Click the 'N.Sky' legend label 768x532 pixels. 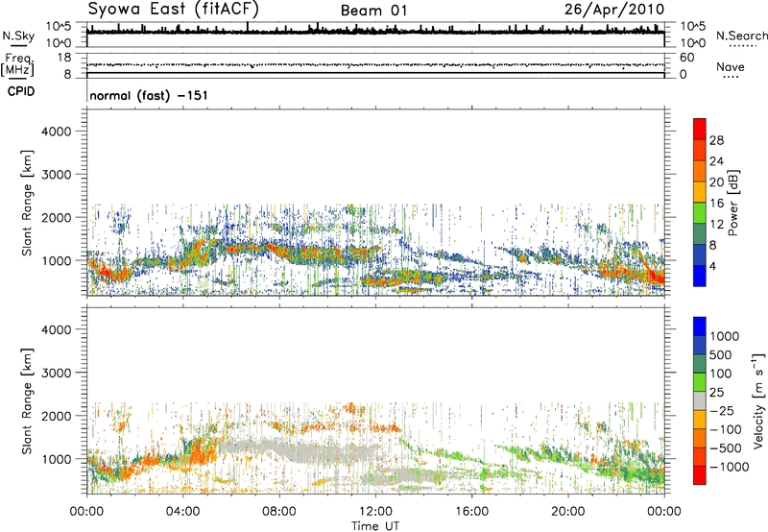click(18, 36)
